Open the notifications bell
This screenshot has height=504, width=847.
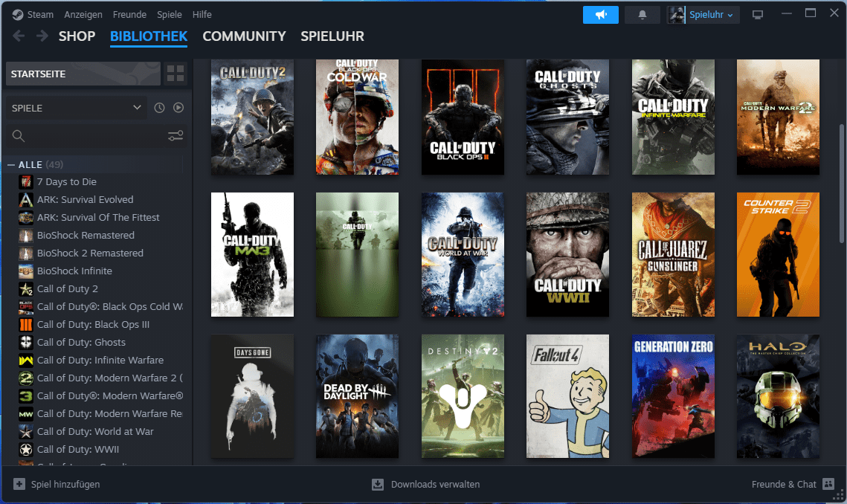(643, 15)
